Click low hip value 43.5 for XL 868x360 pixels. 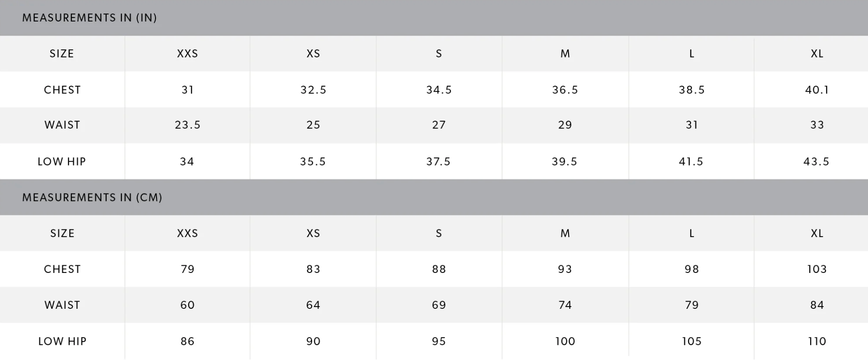[x=816, y=162]
